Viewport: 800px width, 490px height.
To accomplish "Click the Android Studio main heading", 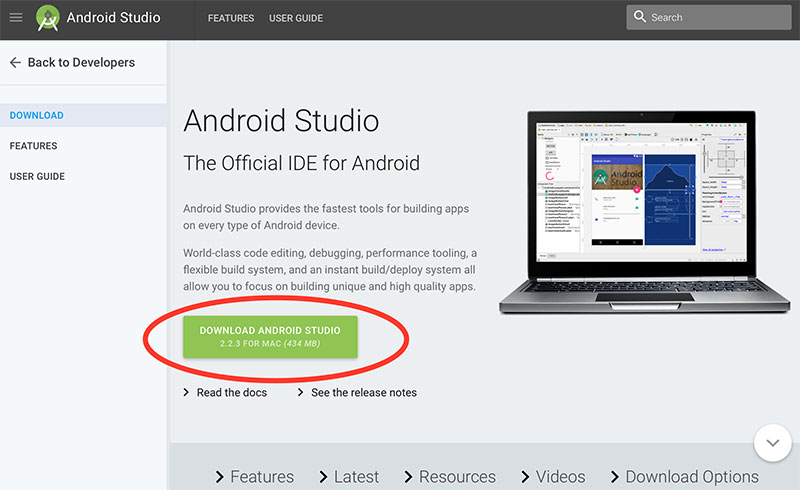I will [x=281, y=121].
